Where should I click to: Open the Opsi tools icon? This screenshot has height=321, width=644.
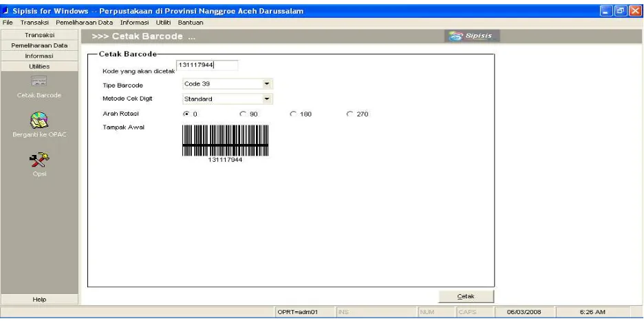pos(39,160)
